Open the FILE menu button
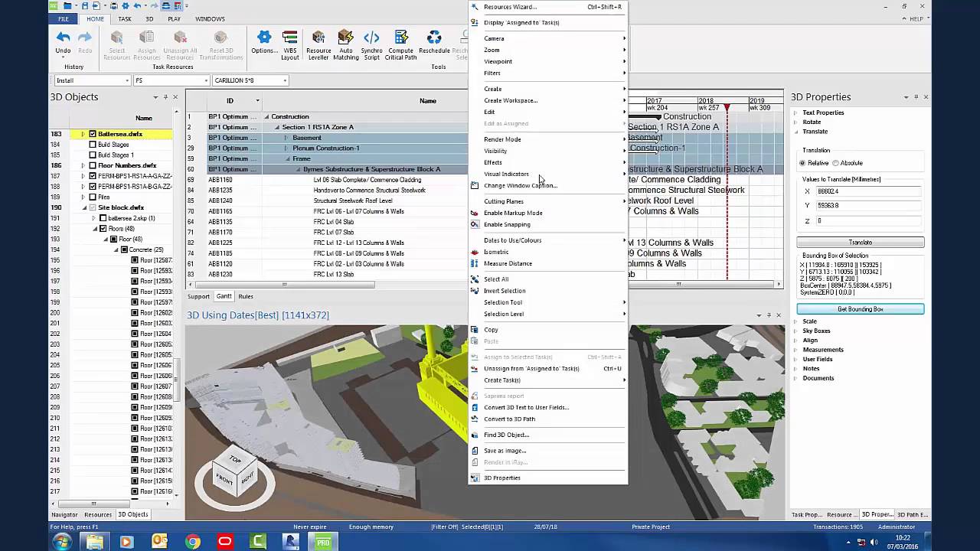Image resolution: width=980 pixels, height=551 pixels. (x=64, y=18)
